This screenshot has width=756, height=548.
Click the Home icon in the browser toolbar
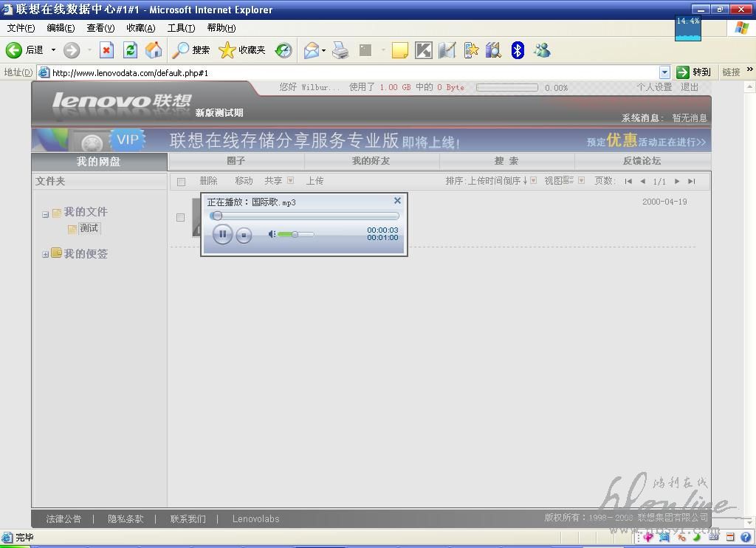[x=154, y=50]
